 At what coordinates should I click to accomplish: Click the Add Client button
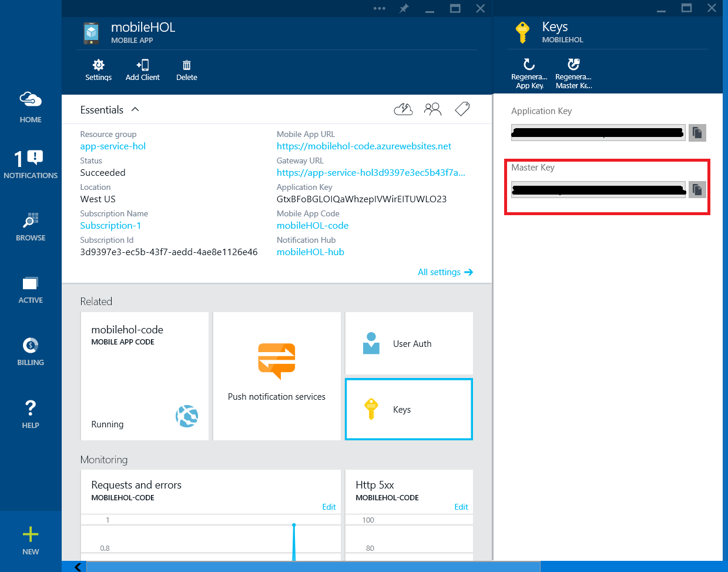coord(143,70)
